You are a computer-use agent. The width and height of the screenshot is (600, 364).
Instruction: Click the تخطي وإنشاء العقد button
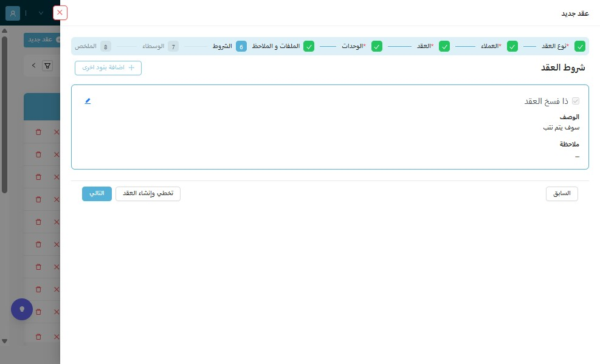(x=148, y=194)
